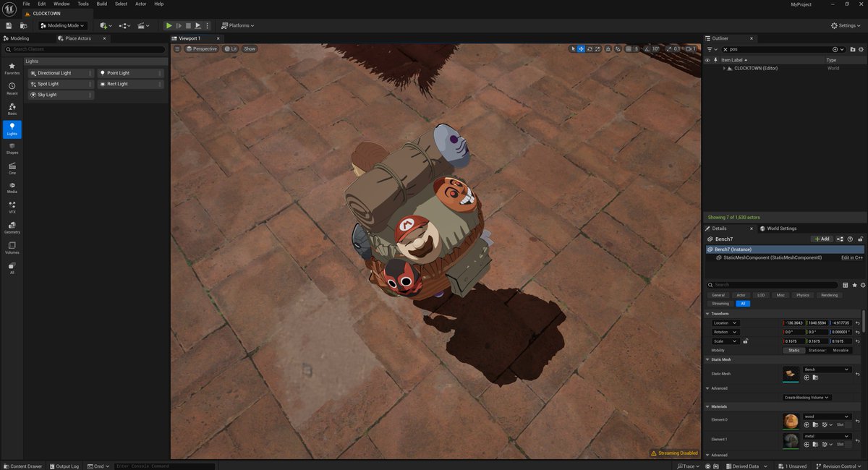Activate the Translate (move) gizmo tool
Screen dimensions: 868x470
click(x=582, y=48)
